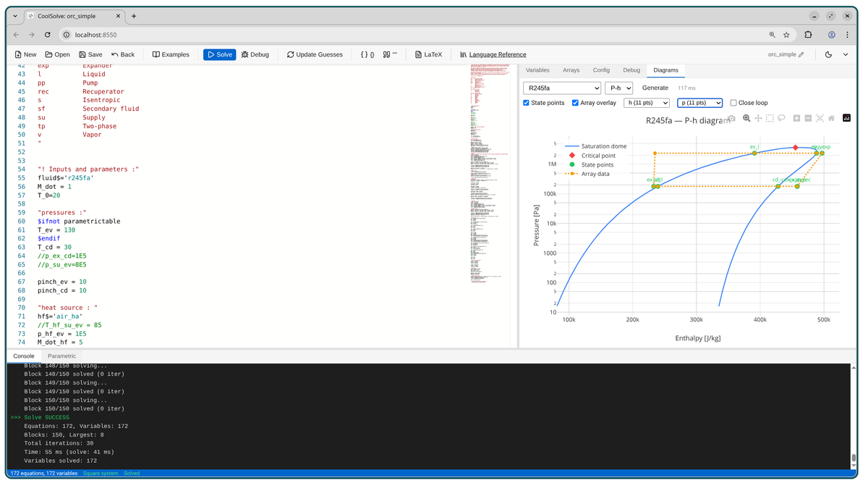Open a file with the Open button

pos(57,54)
